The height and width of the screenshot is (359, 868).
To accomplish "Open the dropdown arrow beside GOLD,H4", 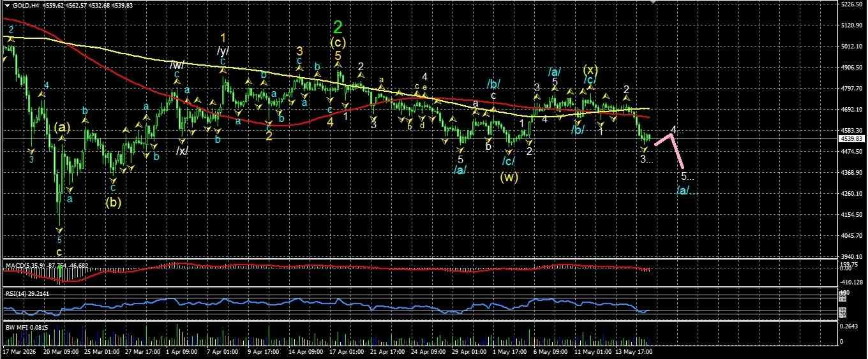I will pyautogui.click(x=7, y=5).
